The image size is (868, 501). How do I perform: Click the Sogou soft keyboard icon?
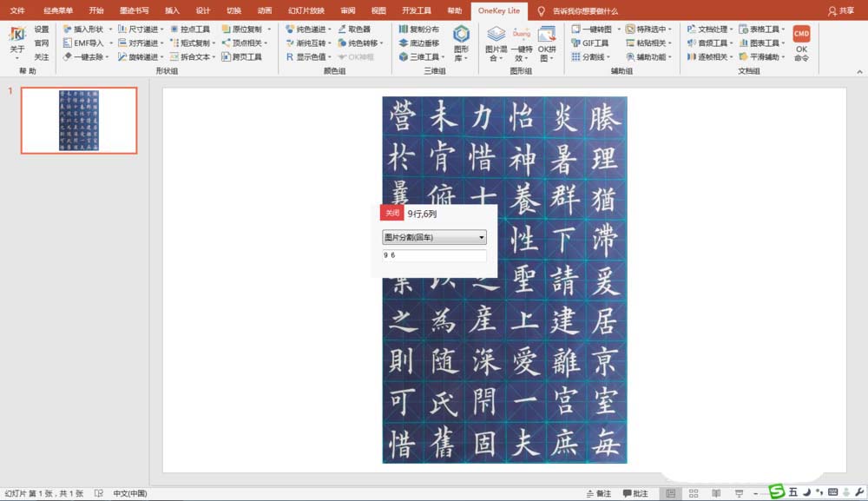pyautogui.click(x=832, y=491)
